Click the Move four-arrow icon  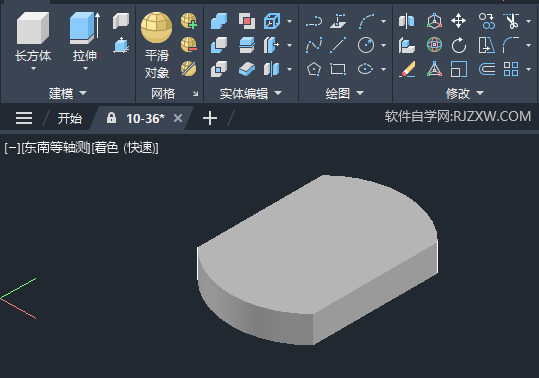click(459, 21)
